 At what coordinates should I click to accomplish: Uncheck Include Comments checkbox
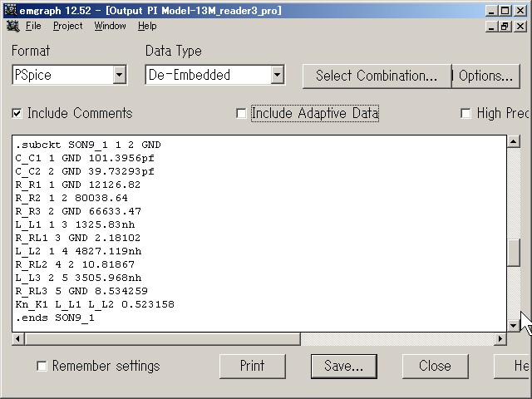[17, 113]
